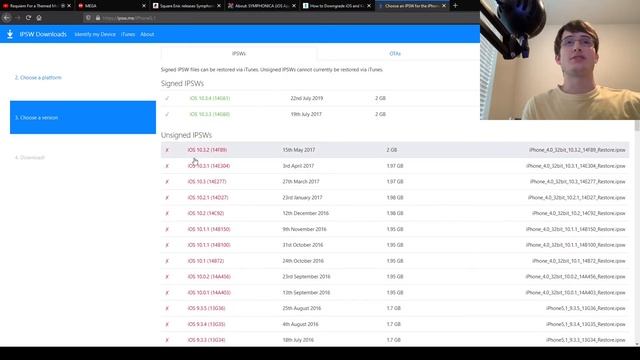Open iOS 10.3 (14E277) firmware link
Image resolution: width=640 pixels, height=360 pixels.
click(x=207, y=182)
